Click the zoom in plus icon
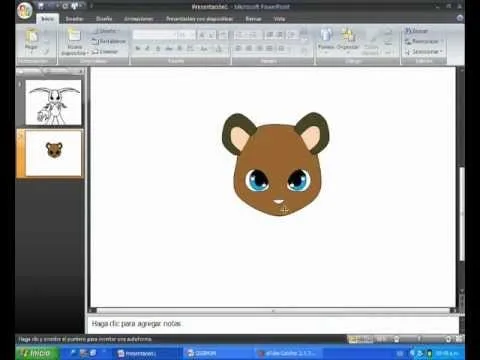Screen dimensions: 480x360 click(448, 339)
